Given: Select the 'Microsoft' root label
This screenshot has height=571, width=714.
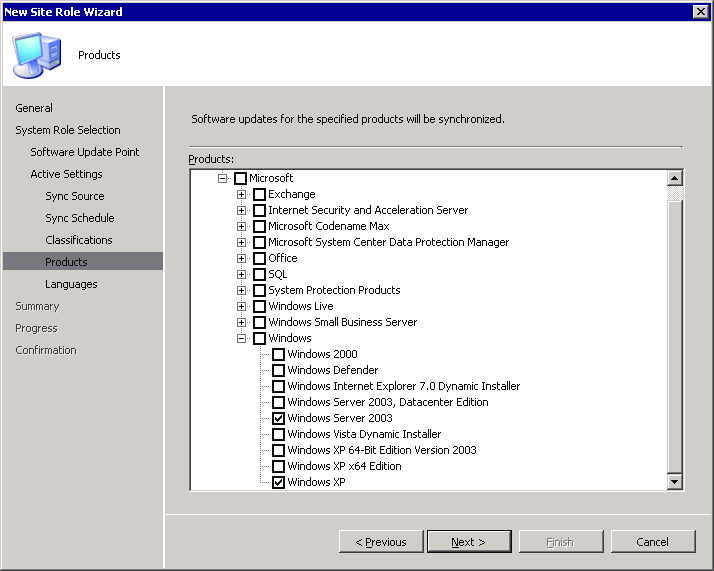Looking at the screenshot, I should [x=271, y=178].
